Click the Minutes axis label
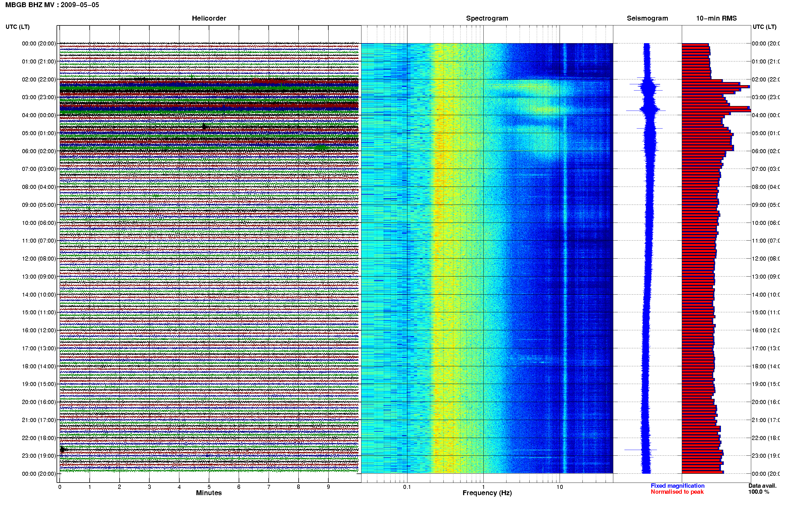812x508 pixels. tap(209, 493)
